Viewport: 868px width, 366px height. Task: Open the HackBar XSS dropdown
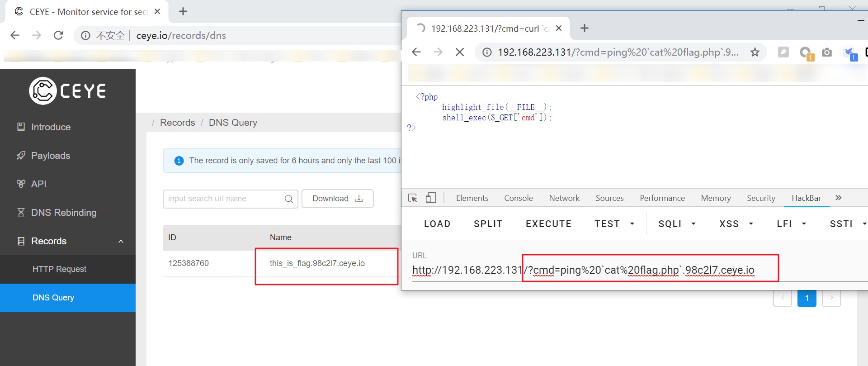pos(736,224)
